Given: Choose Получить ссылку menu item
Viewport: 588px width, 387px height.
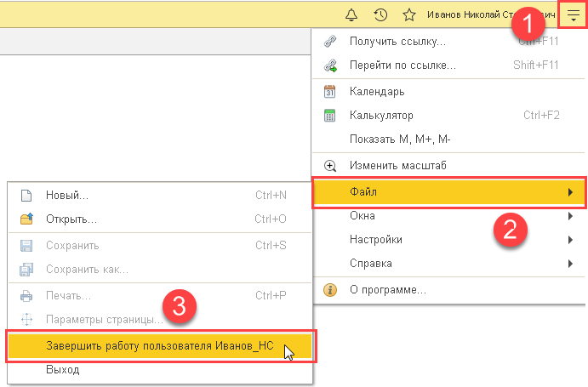Looking at the screenshot, I should coord(448,41).
